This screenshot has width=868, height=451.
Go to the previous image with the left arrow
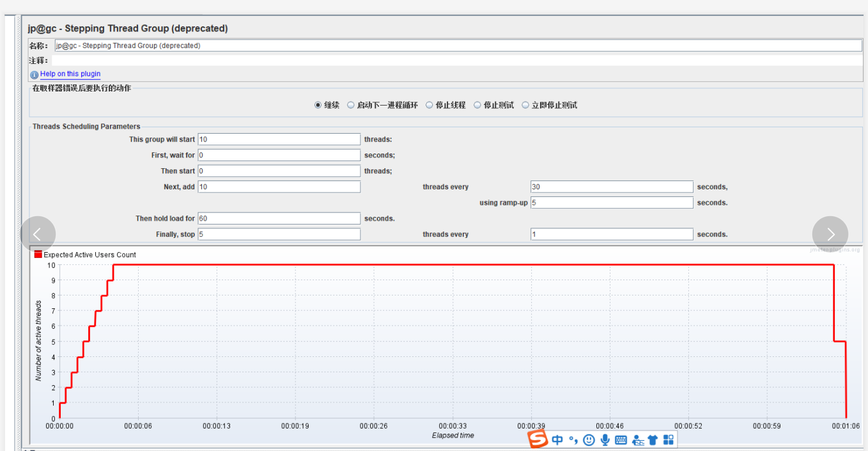(38, 234)
